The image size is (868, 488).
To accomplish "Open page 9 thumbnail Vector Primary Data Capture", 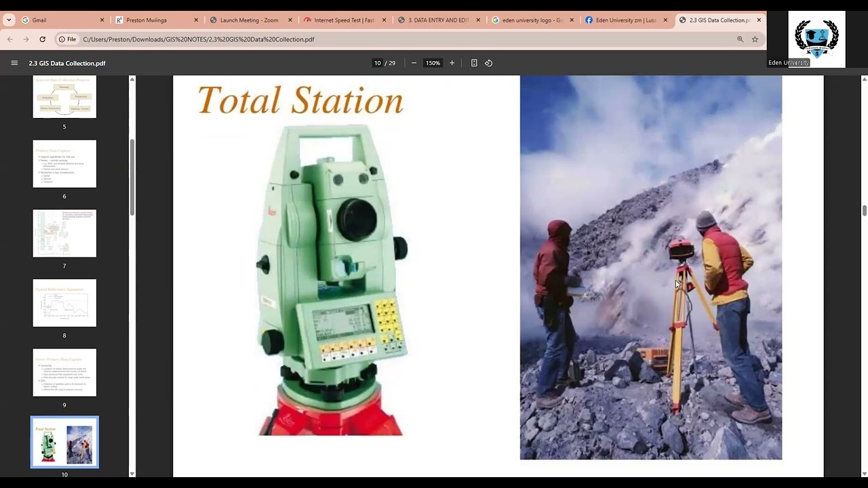I will (64, 373).
